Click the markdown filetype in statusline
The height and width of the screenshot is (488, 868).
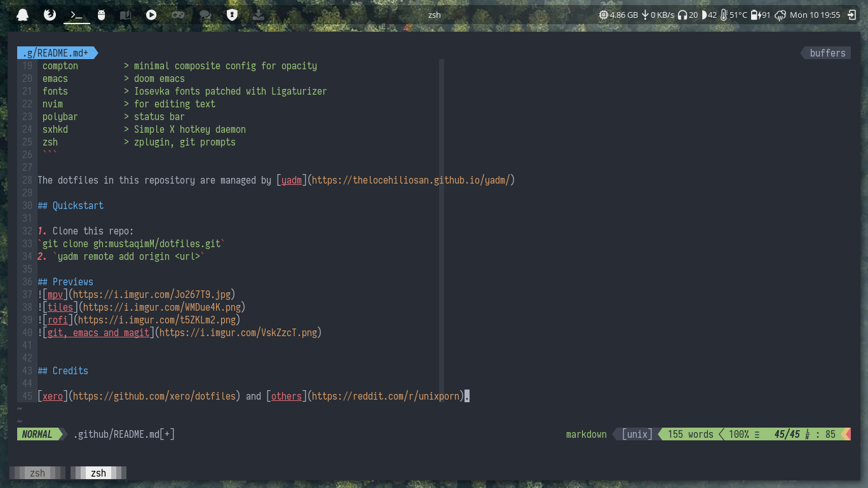pos(587,434)
